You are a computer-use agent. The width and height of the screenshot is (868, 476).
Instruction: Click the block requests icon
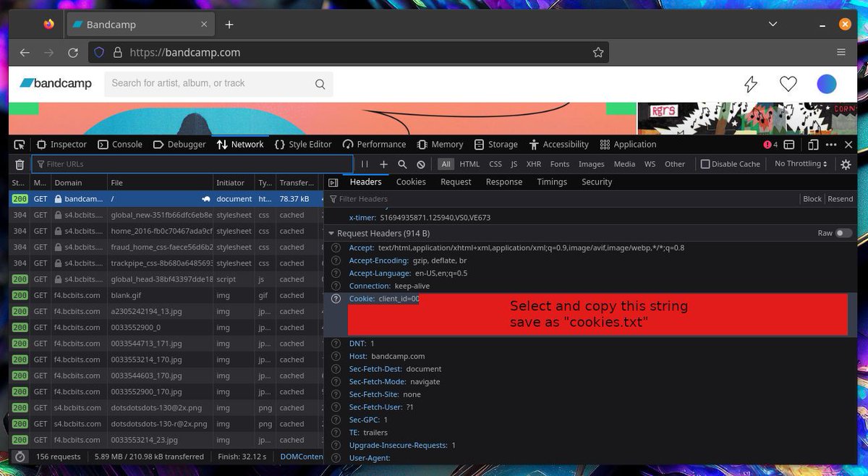[420, 164]
